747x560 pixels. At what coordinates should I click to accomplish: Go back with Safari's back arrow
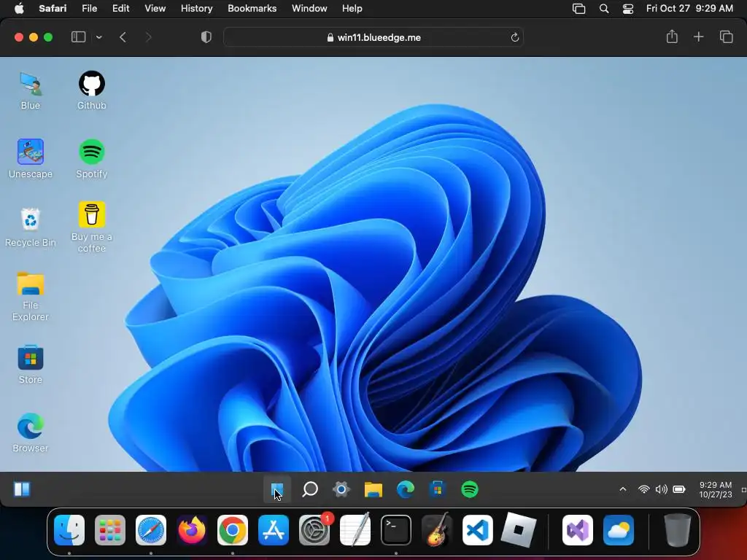(123, 37)
